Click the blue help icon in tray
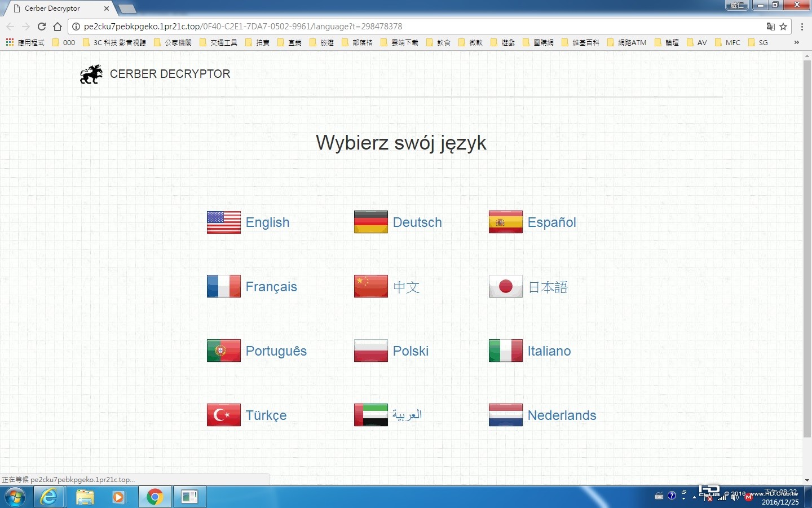The width and height of the screenshot is (812, 508). click(x=672, y=496)
